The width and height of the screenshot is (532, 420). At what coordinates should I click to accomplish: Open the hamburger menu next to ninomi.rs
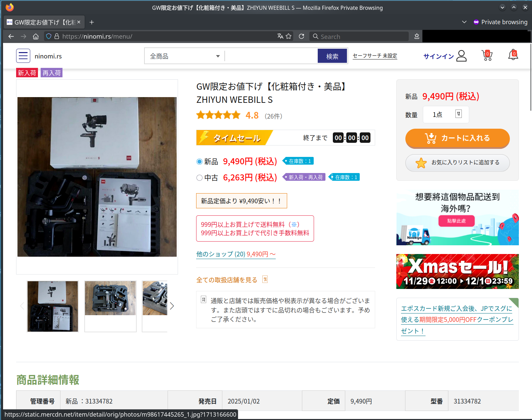pos(23,56)
